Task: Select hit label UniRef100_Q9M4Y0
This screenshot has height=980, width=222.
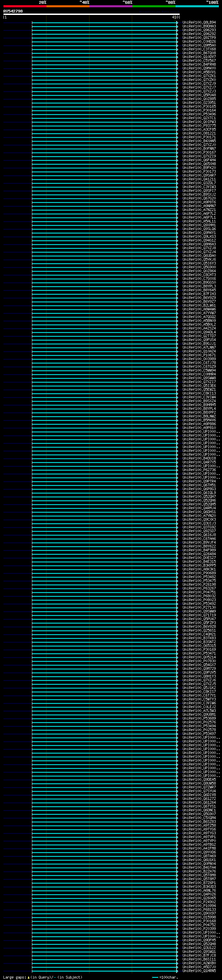Action: click(x=199, y=68)
